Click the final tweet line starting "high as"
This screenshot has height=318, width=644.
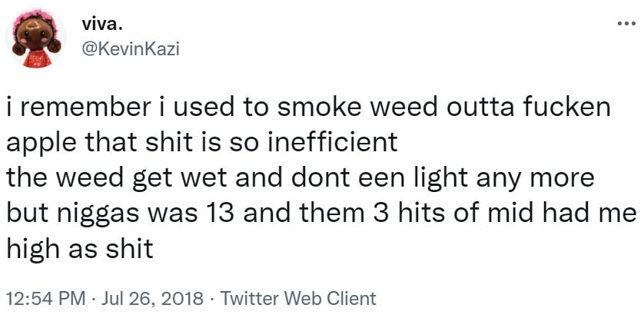(80, 249)
